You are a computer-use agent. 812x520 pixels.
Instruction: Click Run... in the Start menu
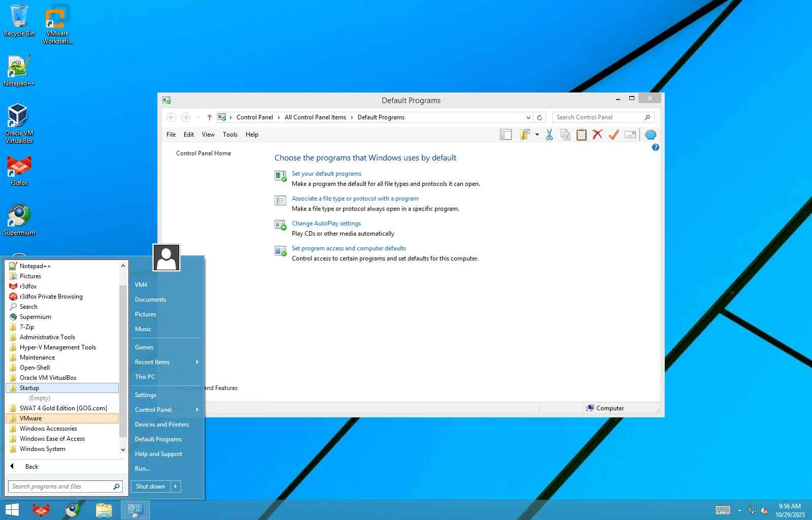[x=143, y=469]
